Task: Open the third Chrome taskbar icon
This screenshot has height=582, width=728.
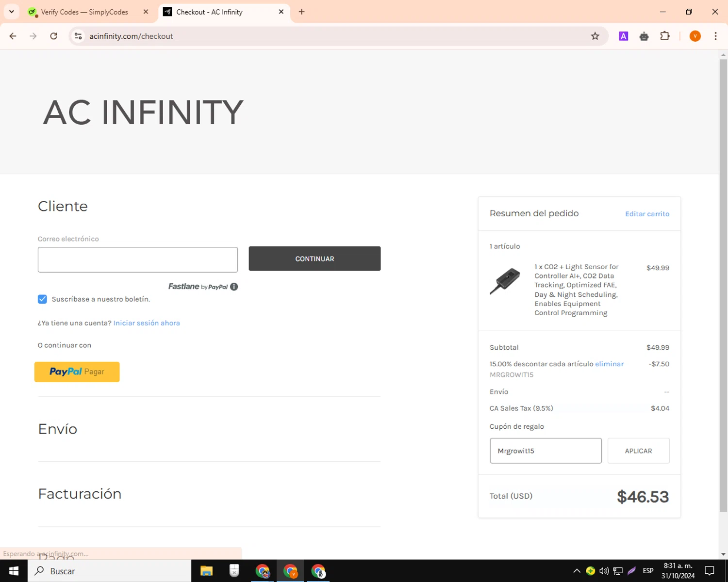Action: pyautogui.click(x=318, y=571)
